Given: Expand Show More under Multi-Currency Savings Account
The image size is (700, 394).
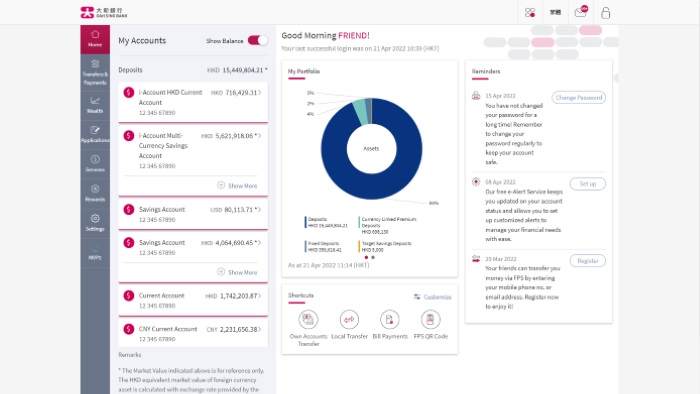Looking at the screenshot, I should pyautogui.click(x=238, y=185).
